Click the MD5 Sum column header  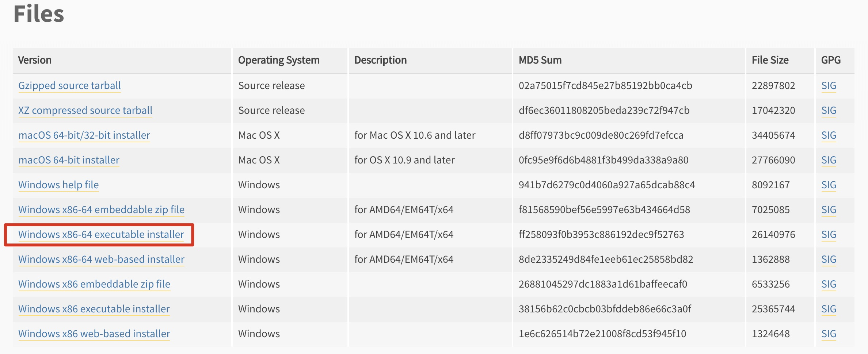[x=540, y=60]
